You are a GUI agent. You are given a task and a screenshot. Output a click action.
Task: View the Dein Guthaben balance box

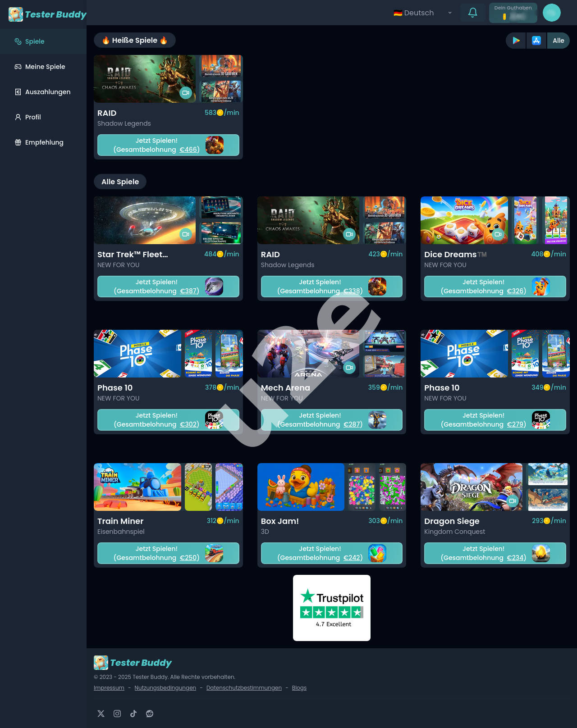tap(513, 13)
